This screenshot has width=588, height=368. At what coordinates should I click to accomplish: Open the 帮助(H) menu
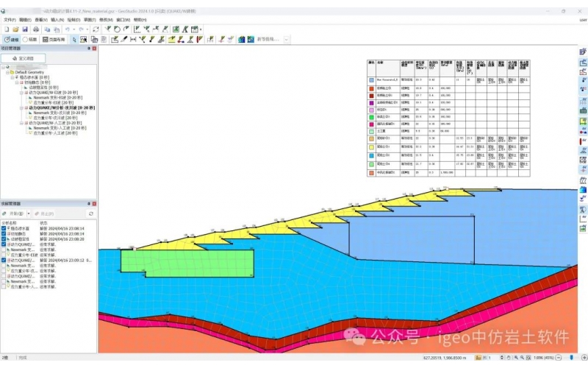coord(140,20)
